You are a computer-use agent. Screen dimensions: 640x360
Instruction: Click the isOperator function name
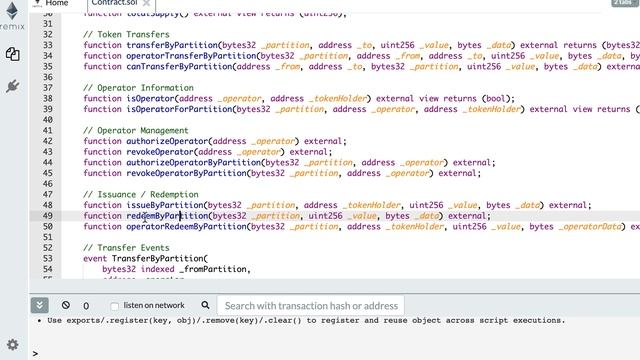[x=150, y=98]
